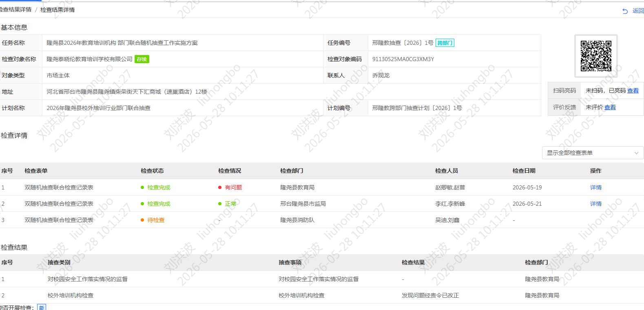Click the 返回 back arrow icon
The width and height of the screenshot is (644, 310).
(x=625, y=11)
